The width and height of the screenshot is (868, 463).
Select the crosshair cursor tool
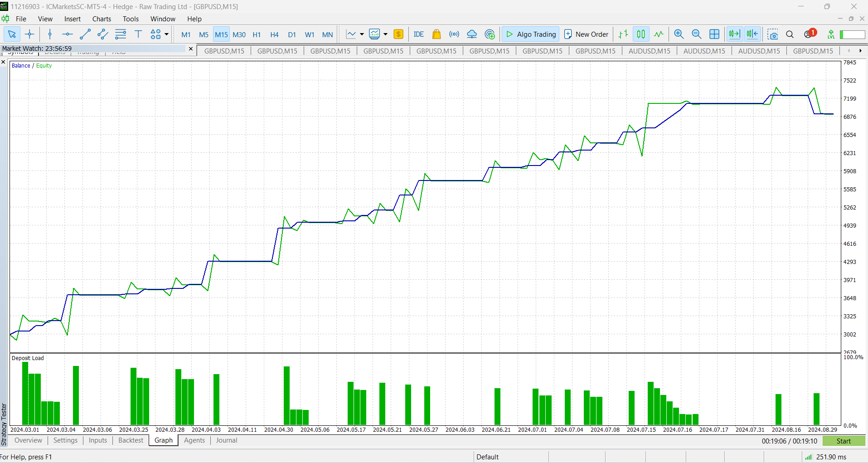(29, 34)
